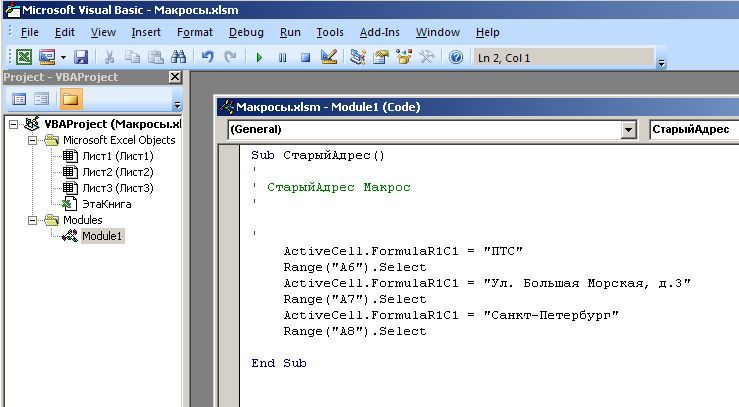Collapse Microsoft Excel Objects folder

tap(32, 140)
